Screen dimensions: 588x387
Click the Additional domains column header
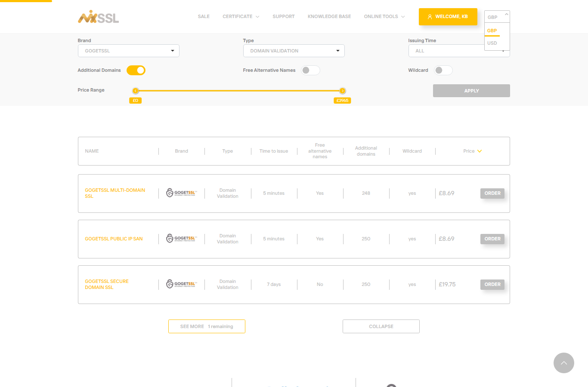tap(366, 151)
